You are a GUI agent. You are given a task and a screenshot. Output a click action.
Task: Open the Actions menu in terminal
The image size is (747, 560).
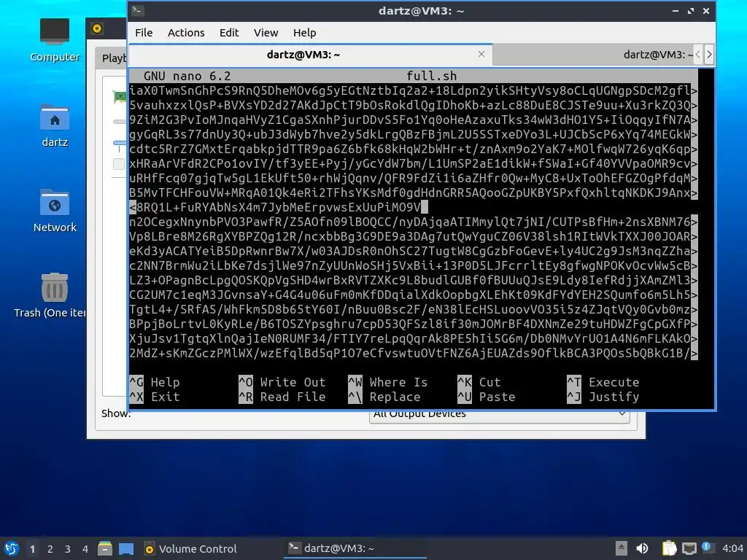pos(186,33)
